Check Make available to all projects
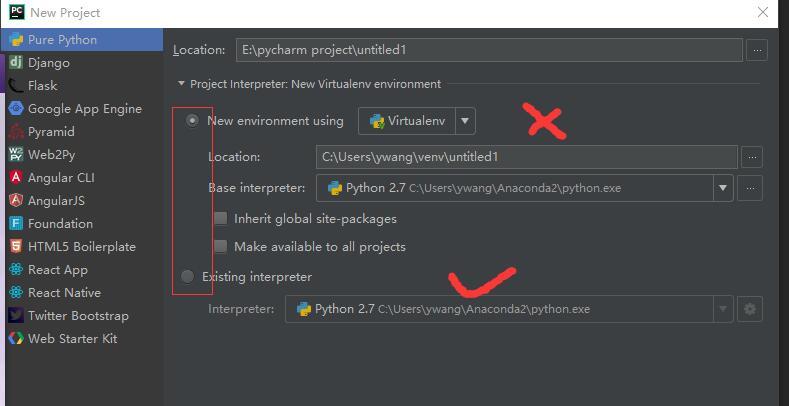The image size is (789, 406). (220, 247)
